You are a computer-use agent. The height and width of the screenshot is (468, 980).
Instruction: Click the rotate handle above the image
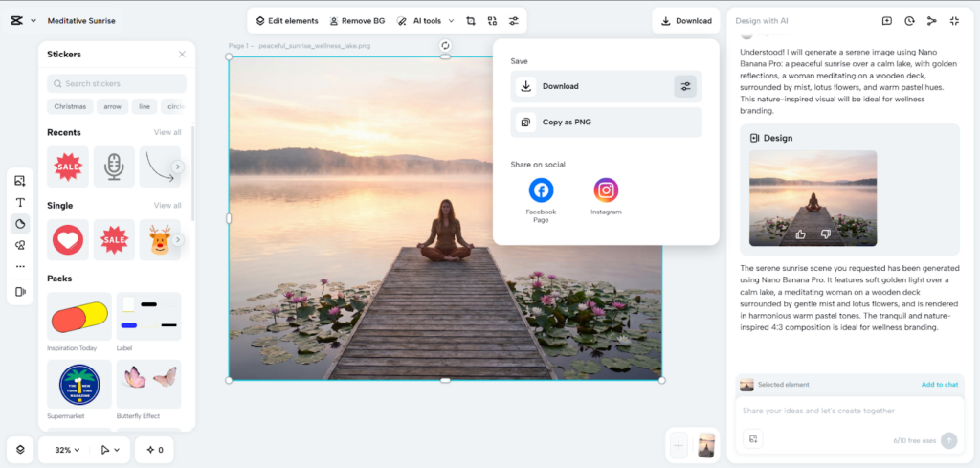(445, 46)
